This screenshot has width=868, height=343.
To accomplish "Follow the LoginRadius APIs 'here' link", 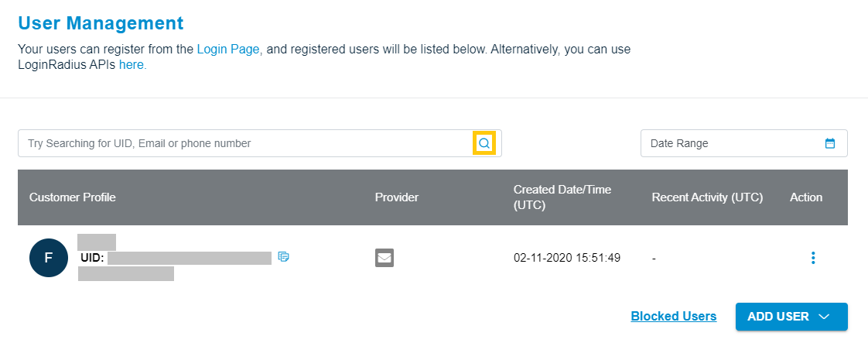I will coord(132,65).
